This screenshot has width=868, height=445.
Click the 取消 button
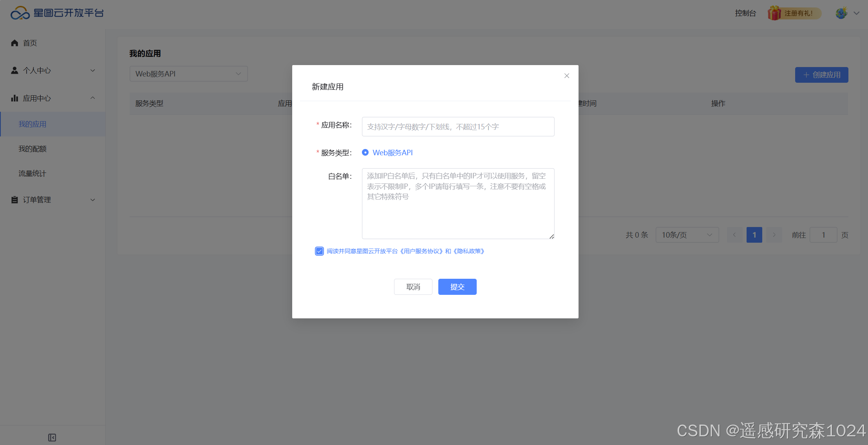[413, 287]
